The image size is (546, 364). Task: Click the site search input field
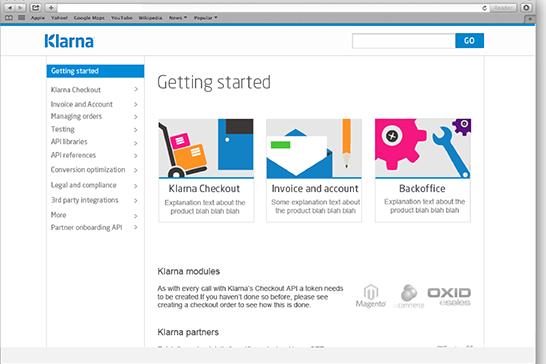click(x=404, y=41)
